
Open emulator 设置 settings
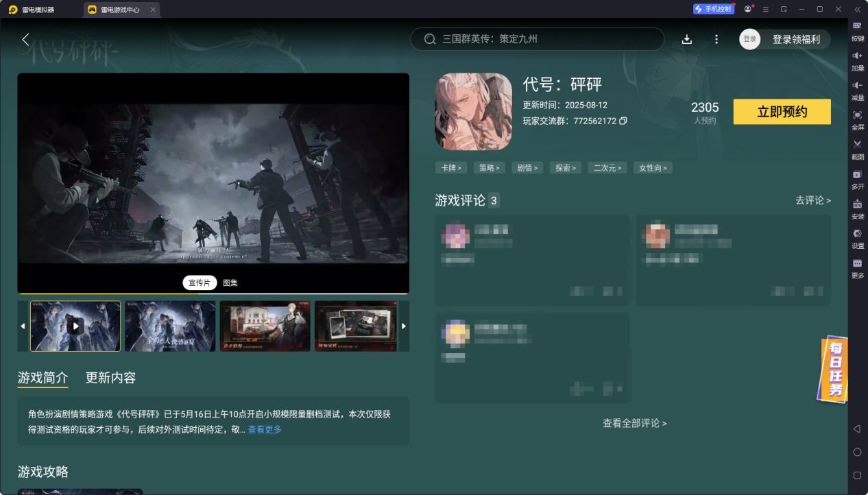point(858,238)
